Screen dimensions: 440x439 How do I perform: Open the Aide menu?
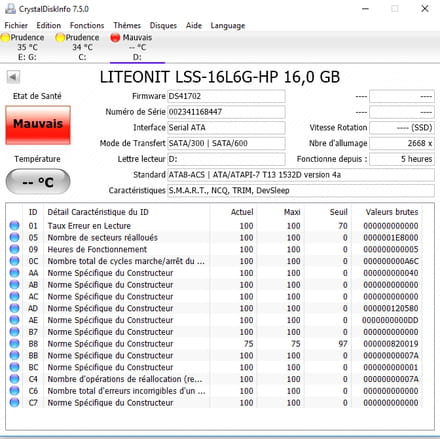(x=194, y=25)
